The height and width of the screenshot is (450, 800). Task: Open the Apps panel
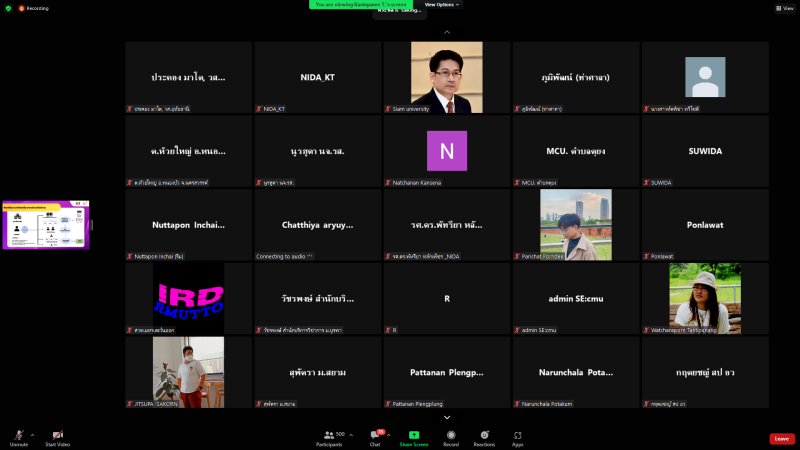point(518,436)
